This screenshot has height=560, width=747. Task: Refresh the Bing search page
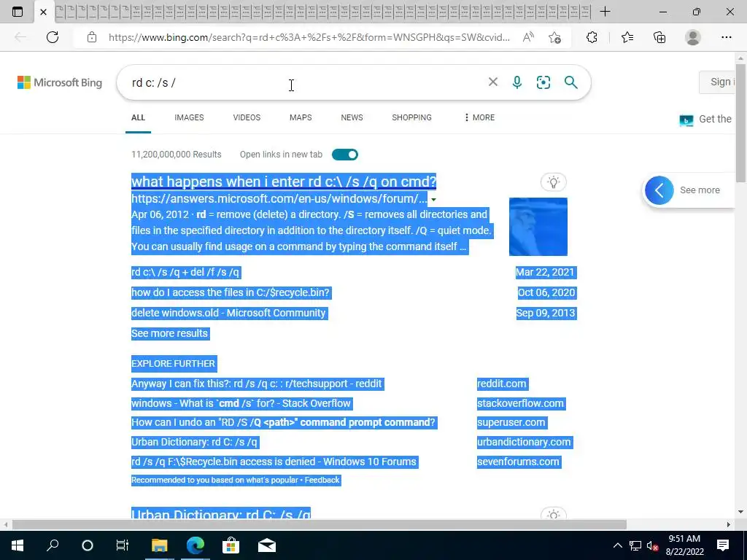pos(53,37)
